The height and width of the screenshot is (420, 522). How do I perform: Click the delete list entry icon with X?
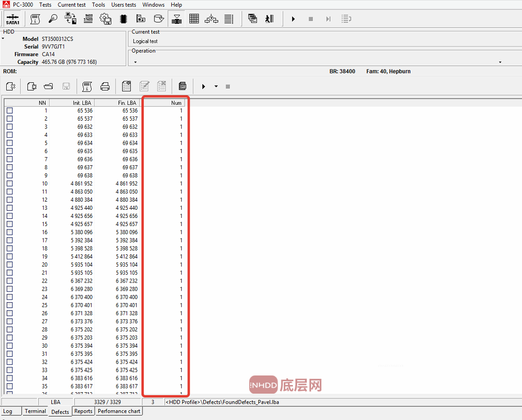click(x=162, y=86)
